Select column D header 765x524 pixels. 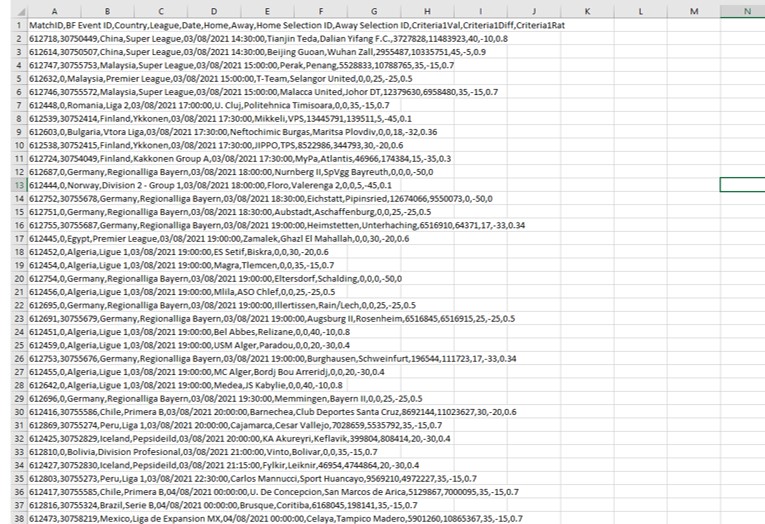[214, 11]
